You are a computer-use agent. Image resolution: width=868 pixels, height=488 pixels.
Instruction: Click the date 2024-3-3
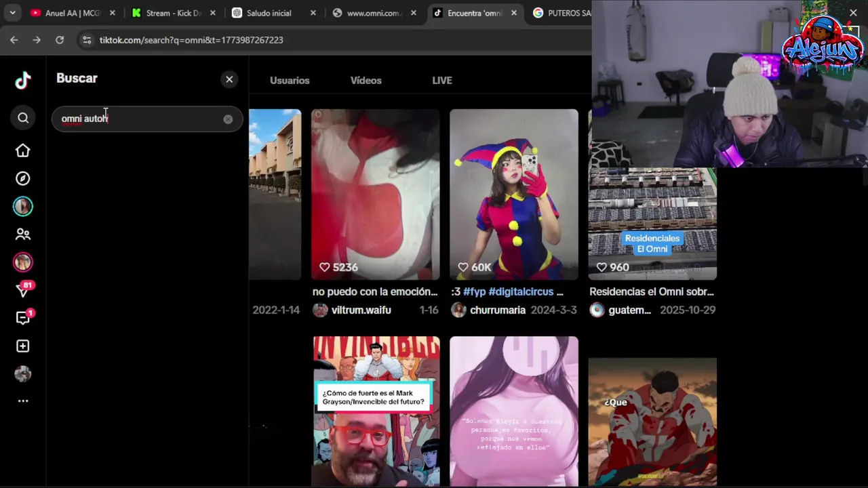click(x=554, y=310)
